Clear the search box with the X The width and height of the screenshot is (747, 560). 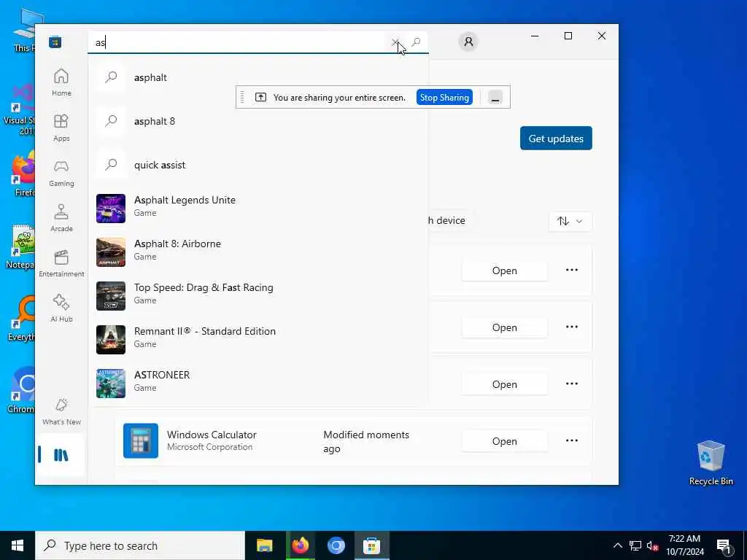pos(395,42)
